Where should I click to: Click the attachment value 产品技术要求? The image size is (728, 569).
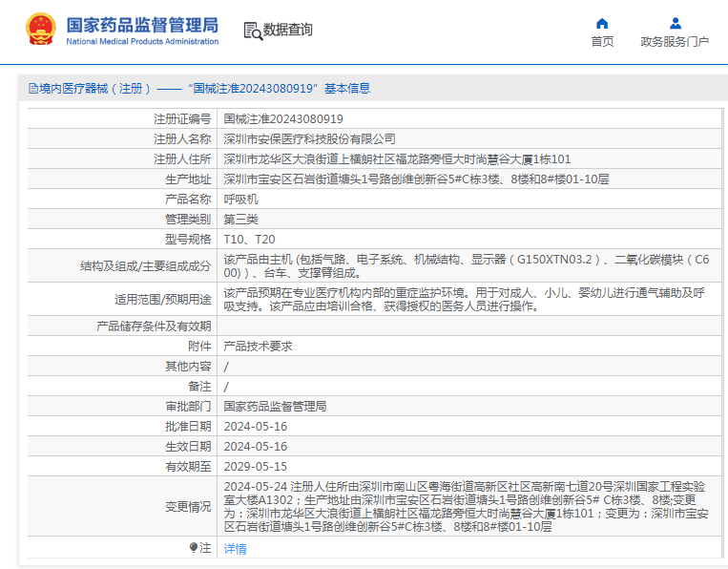click(x=258, y=347)
